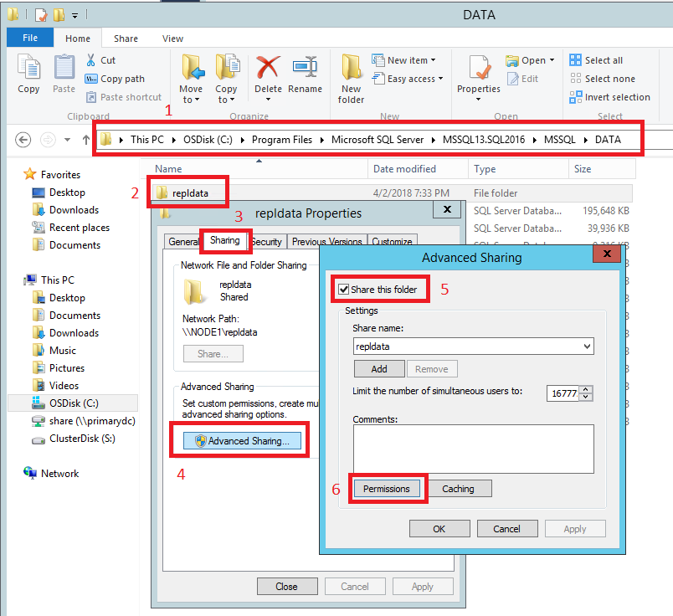Sort by the Size column header
Screen dimensions: 673x616
(x=601, y=169)
